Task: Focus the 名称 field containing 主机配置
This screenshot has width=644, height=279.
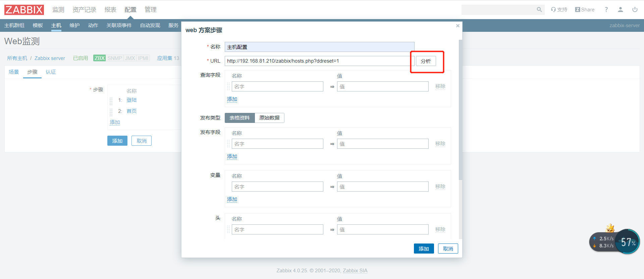Action: point(320,47)
